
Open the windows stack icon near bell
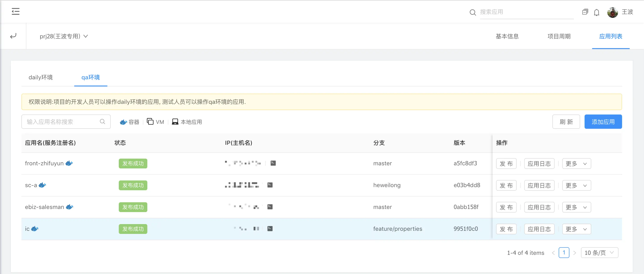[x=585, y=12]
